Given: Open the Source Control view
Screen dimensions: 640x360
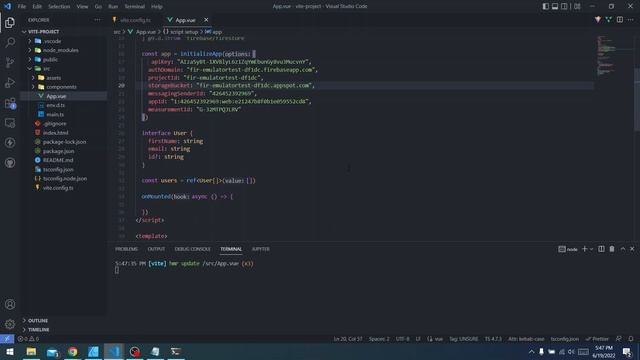Looking at the screenshot, I should point(10,62).
